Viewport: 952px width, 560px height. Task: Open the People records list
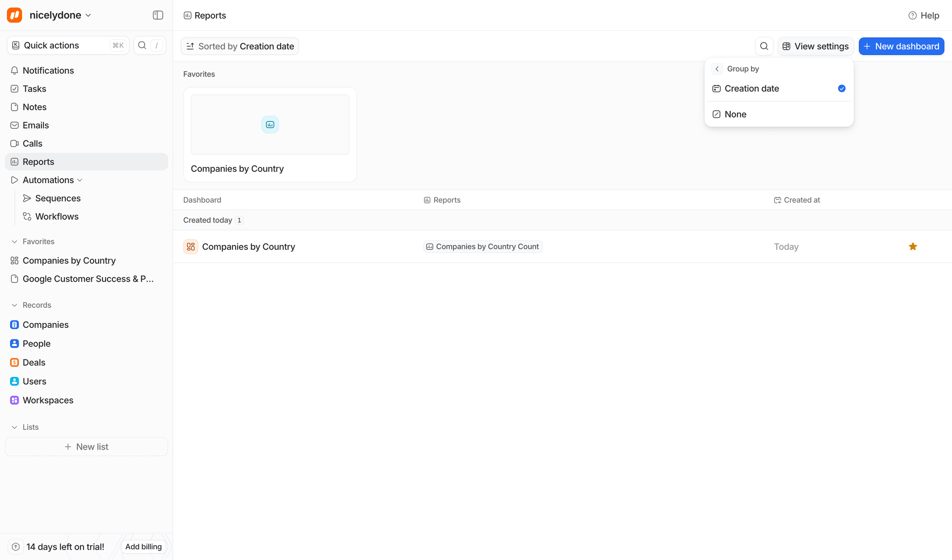86,343
